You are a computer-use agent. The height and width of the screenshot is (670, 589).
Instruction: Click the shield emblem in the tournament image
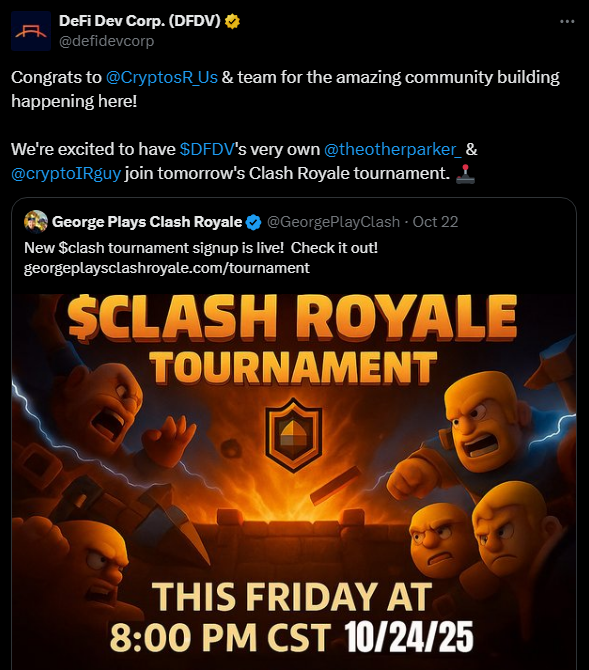pos(294,435)
